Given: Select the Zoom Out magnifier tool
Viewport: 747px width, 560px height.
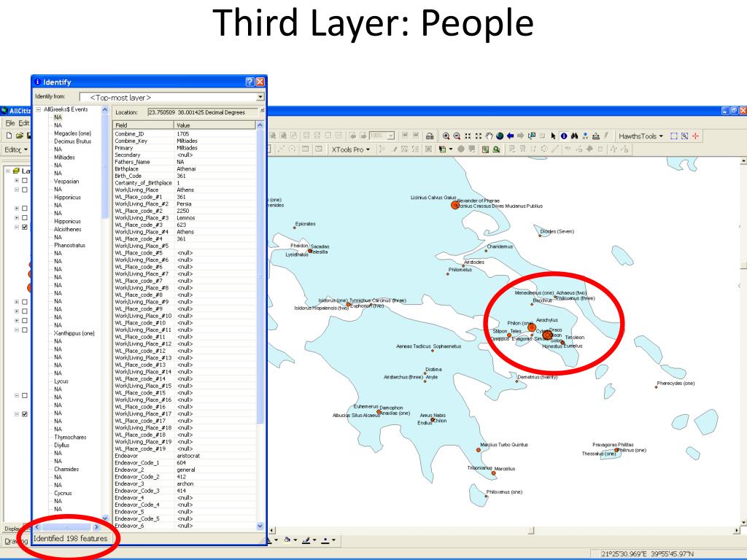Looking at the screenshot, I should point(457,136).
